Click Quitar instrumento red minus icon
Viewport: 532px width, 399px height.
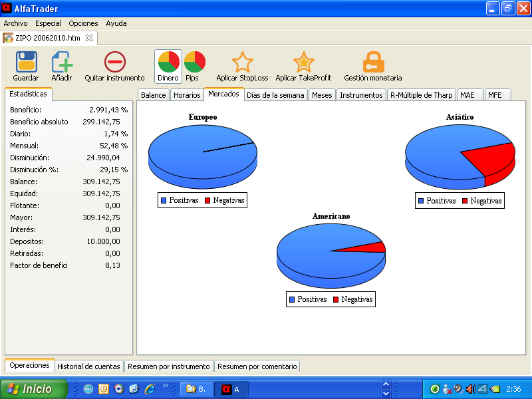coord(114,62)
